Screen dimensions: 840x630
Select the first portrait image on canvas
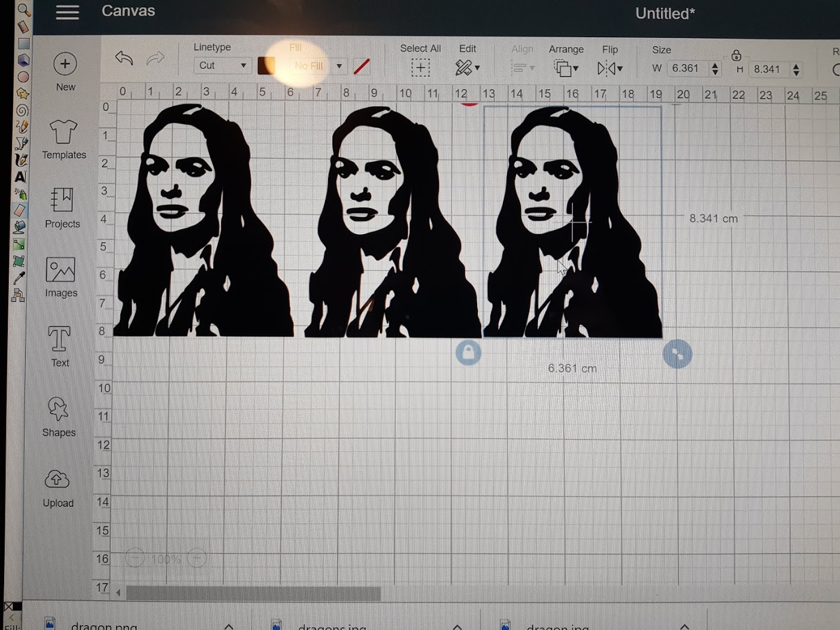(204, 220)
